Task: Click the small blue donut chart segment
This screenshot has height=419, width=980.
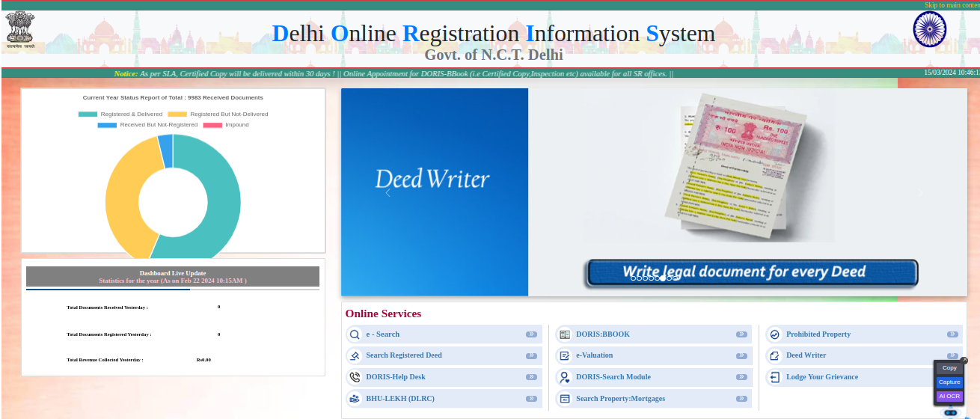Action: tap(165, 150)
